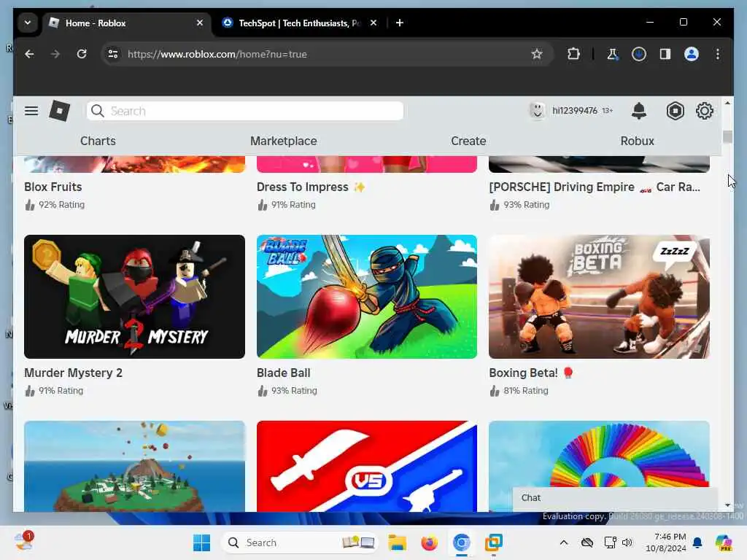Open the Copilot preview taskbar icon

tap(723, 542)
